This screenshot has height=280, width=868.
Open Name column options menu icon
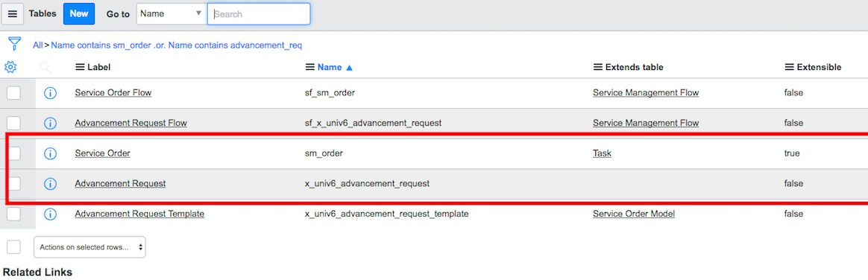tap(310, 67)
